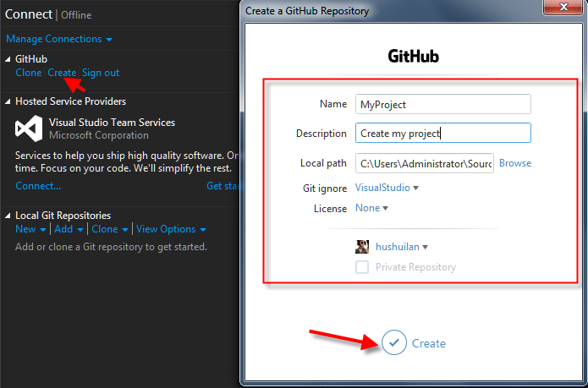Click Browse next to Local path
The height and width of the screenshot is (388, 588).
coord(515,163)
